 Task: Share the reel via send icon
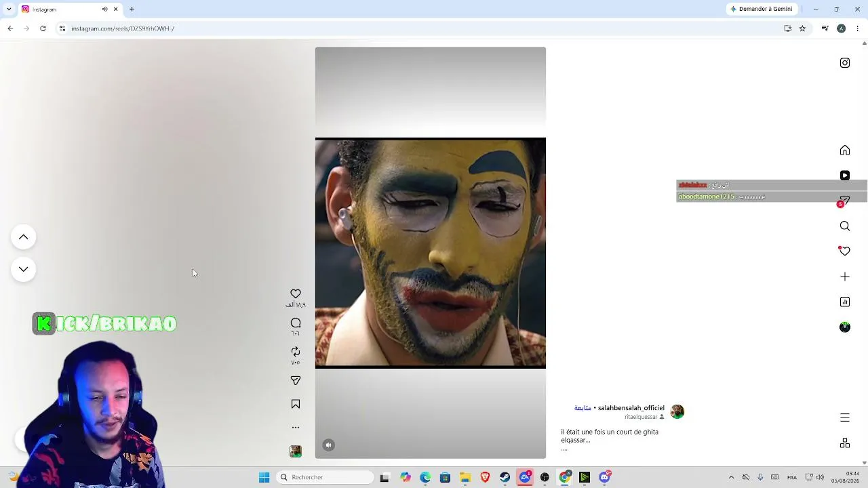point(296,381)
